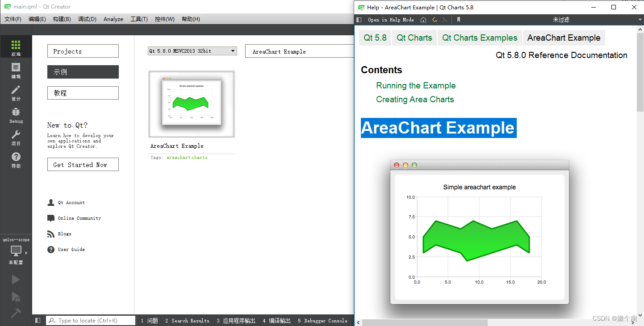Select the 示例 (Examples) button
Screen dimensions: 644x326
pyautogui.click(x=83, y=72)
